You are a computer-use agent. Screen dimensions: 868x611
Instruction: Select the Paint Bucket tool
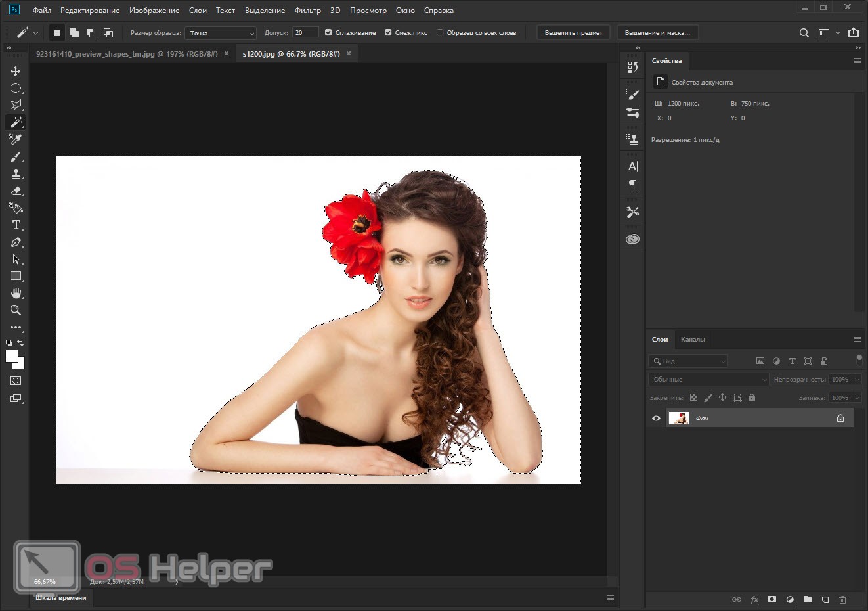16,208
